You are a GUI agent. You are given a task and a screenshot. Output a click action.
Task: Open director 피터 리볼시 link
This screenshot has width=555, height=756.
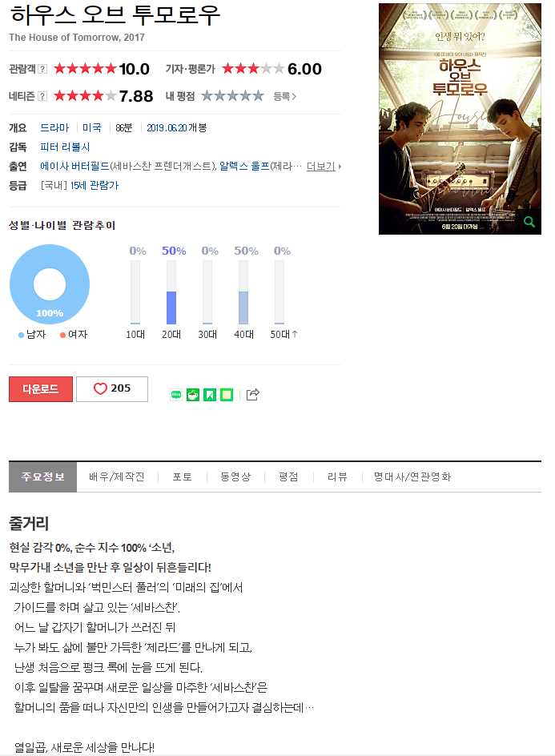65,147
